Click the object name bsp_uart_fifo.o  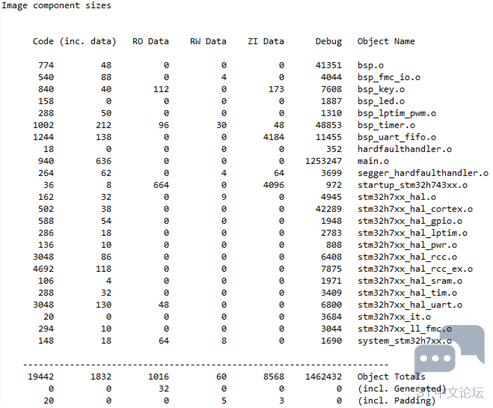(397, 137)
